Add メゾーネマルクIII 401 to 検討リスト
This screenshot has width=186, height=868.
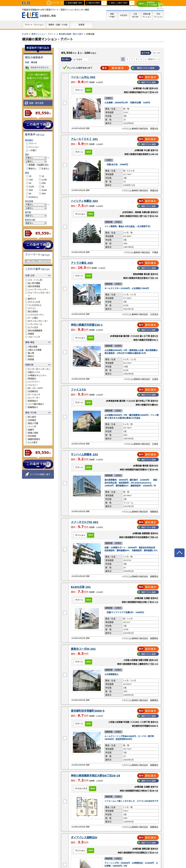coord(148,527)
